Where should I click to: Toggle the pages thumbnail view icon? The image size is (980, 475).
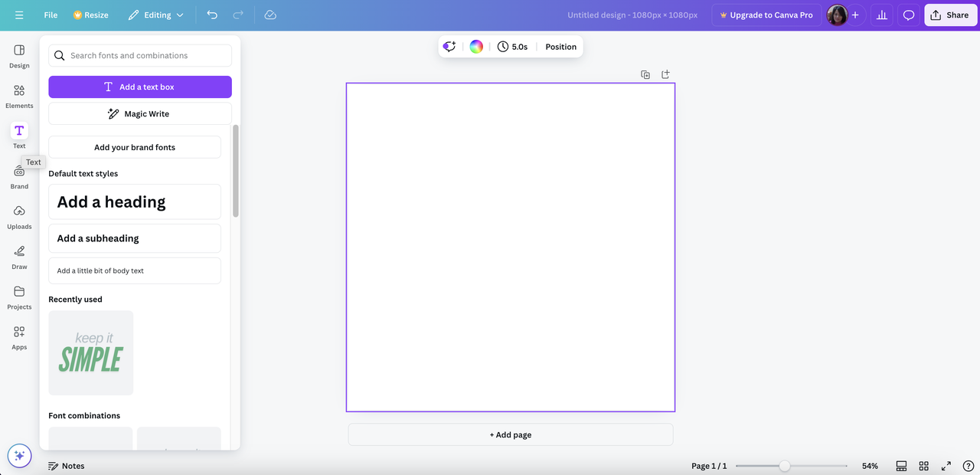902,466
